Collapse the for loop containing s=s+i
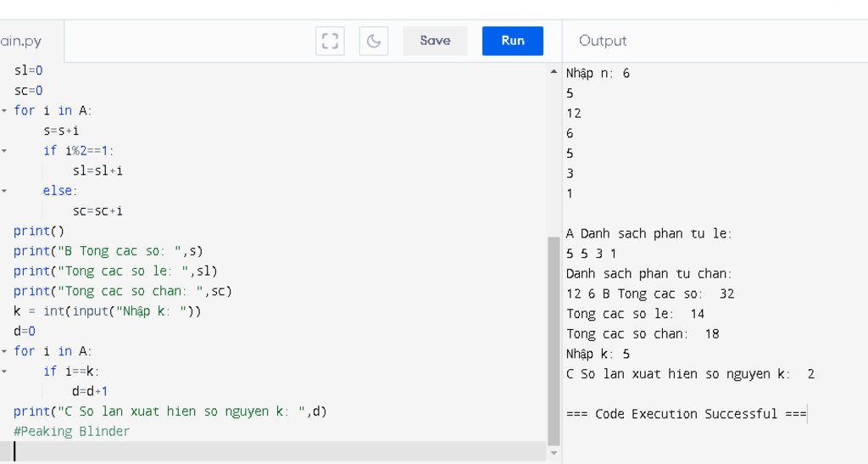 [x=4, y=110]
